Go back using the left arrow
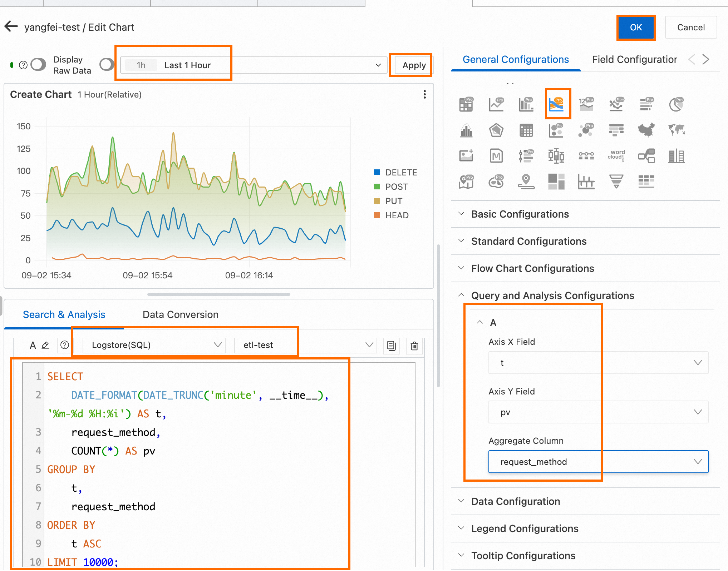 click(x=11, y=26)
